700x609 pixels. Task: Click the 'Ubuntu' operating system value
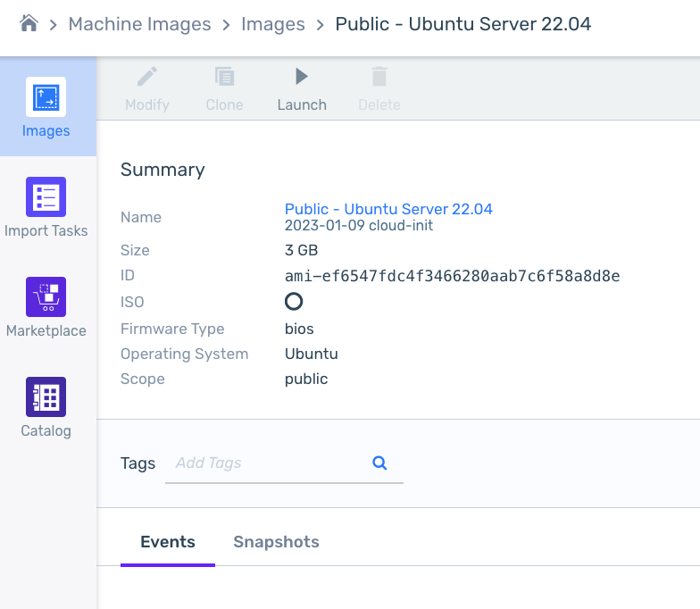[311, 354]
